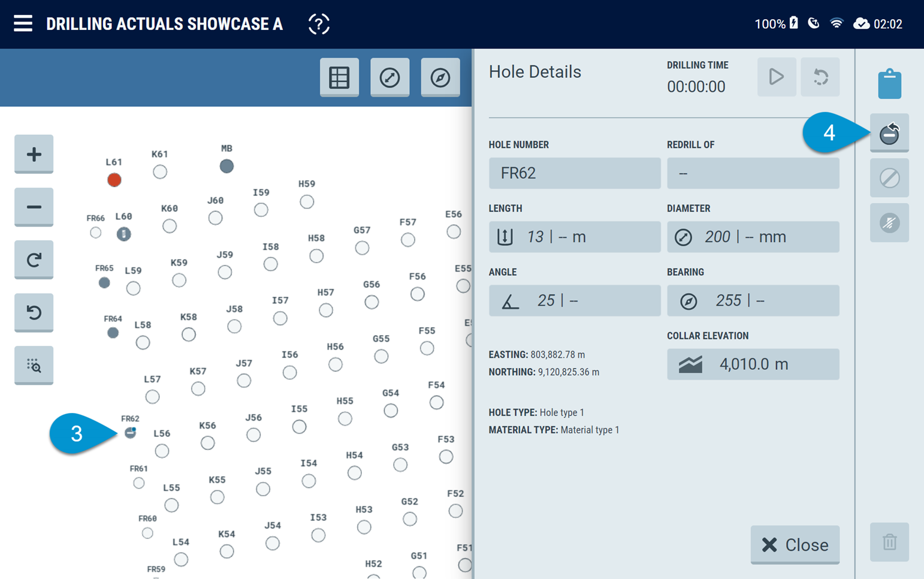The width and height of the screenshot is (924, 579).
Task: Click the redrill hole icon button
Action: tap(890, 132)
